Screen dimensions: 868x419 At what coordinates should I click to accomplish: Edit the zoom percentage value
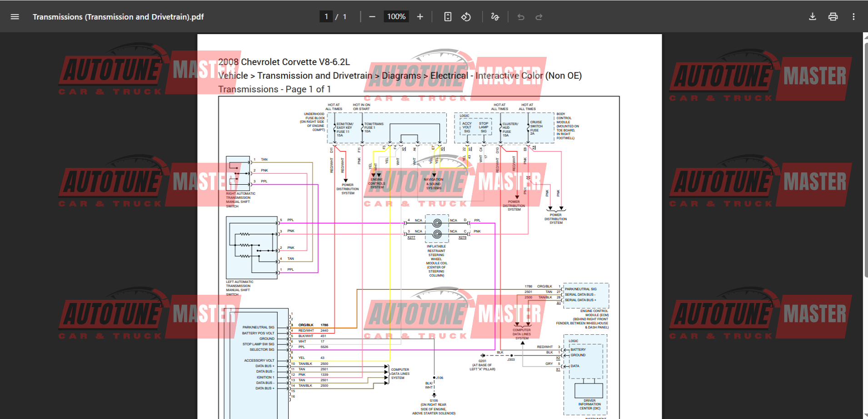tap(396, 16)
